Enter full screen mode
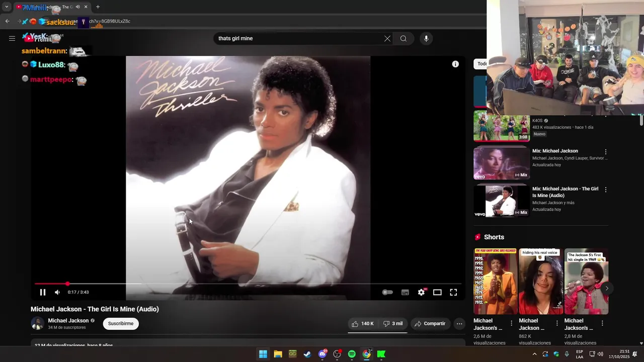This screenshot has width=644, height=362. (x=453, y=292)
